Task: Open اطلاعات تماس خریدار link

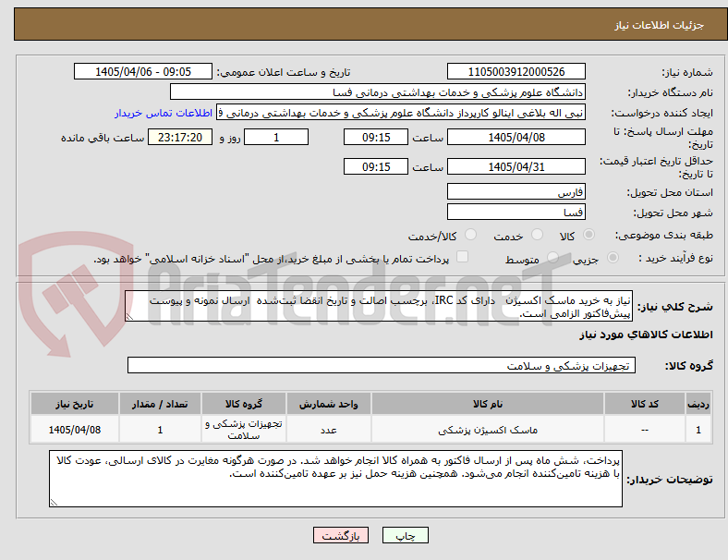Action: pyautogui.click(x=164, y=113)
